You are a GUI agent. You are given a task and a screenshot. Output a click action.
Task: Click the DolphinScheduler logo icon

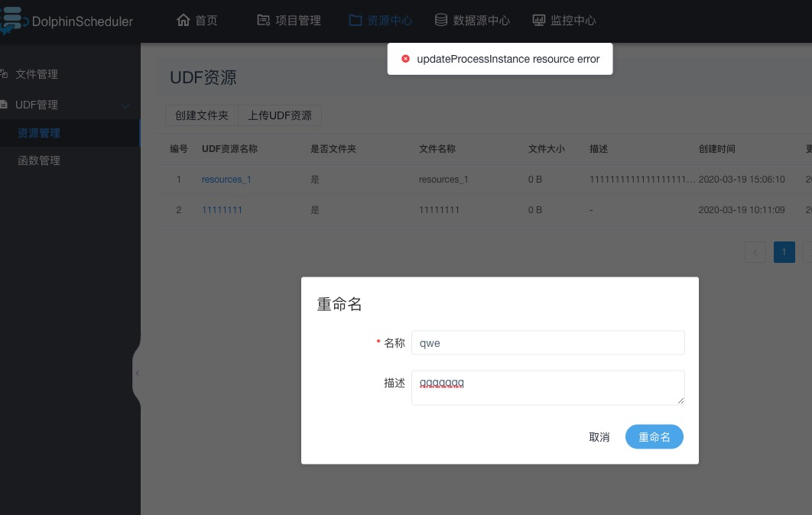(x=13, y=21)
